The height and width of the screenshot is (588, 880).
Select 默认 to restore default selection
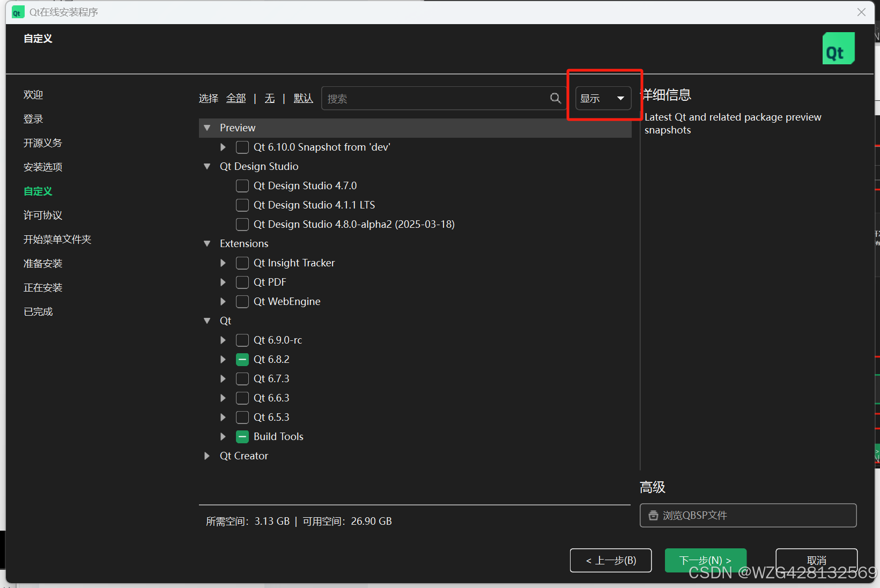302,98
